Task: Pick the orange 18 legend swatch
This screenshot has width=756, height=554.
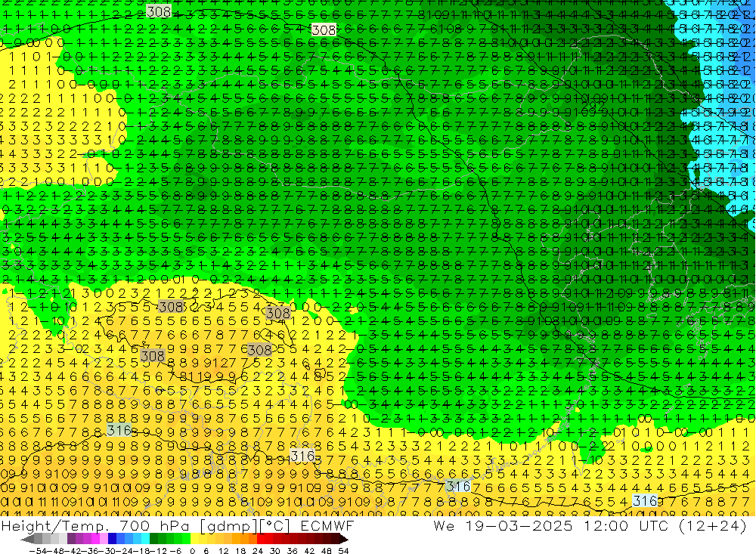Action: [244, 539]
